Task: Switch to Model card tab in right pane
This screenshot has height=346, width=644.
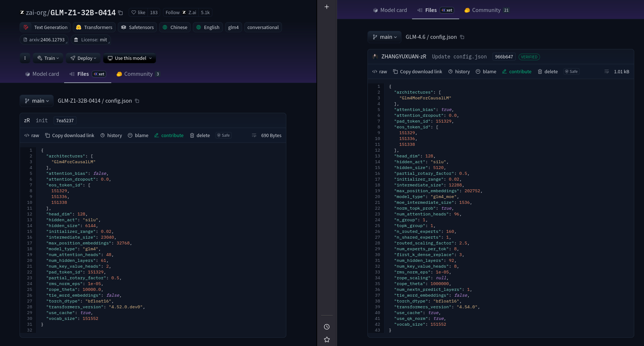Action: point(390,10)
